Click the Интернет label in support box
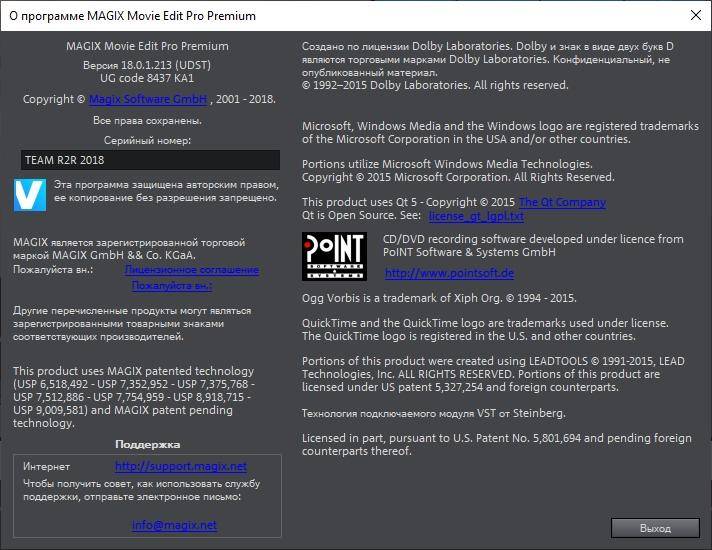 [46, 466]
